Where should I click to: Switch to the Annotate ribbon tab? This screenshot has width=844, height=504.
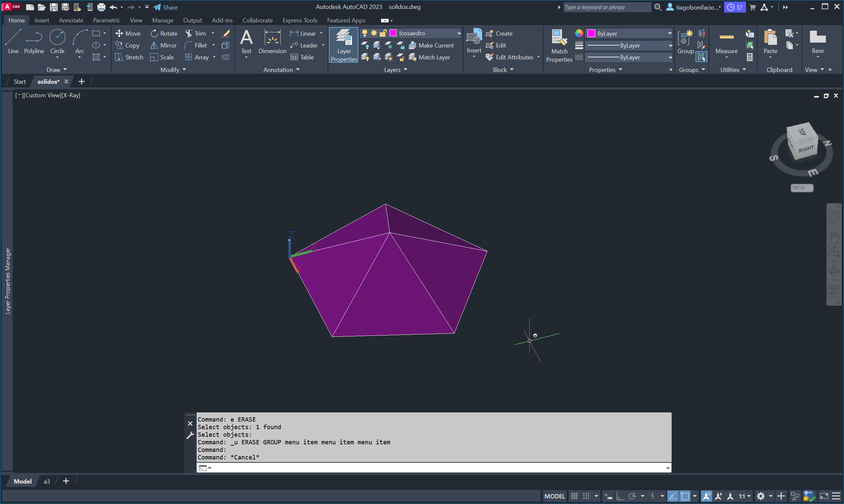point(71,20)
